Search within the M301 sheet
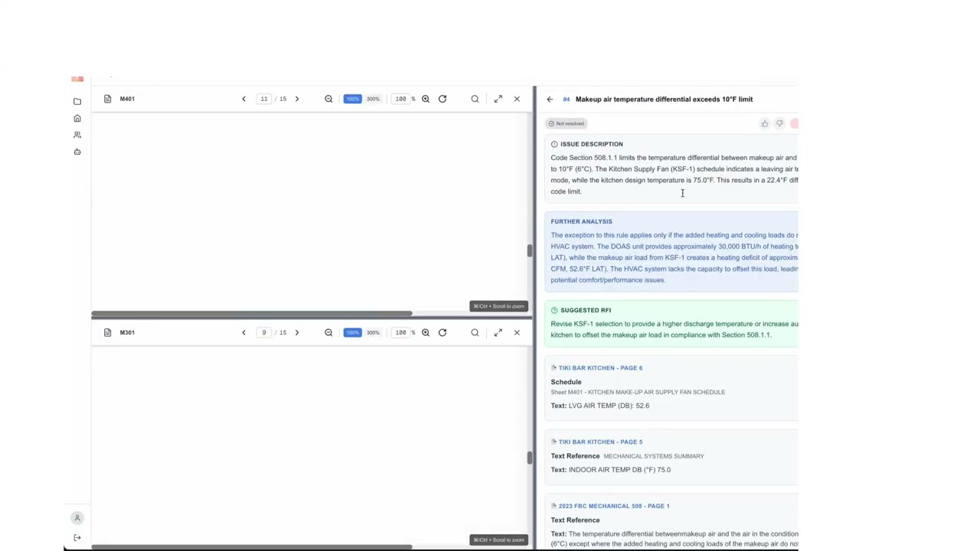This screenshot has height=551, width=980. tap(475, 332)
